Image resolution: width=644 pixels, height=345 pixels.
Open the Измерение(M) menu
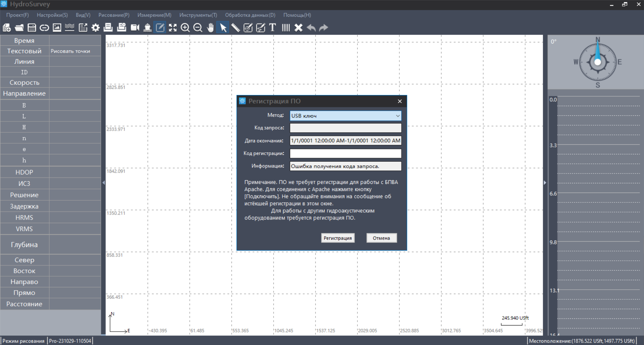click(154, 15)
